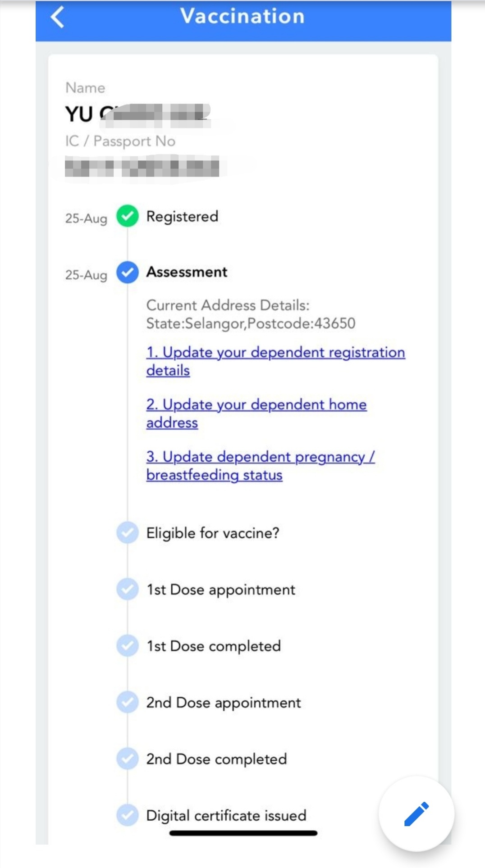Tap the 1st Dose completed status icon

click(x=128, y=646)
